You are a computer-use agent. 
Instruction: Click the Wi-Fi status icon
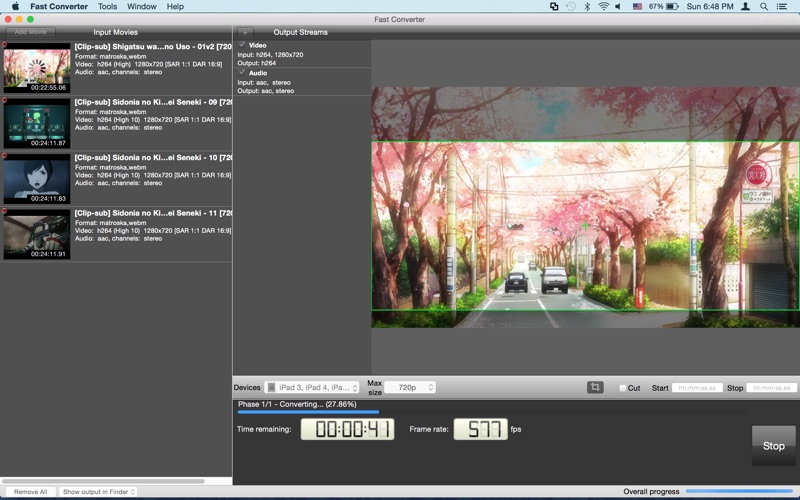604,7
